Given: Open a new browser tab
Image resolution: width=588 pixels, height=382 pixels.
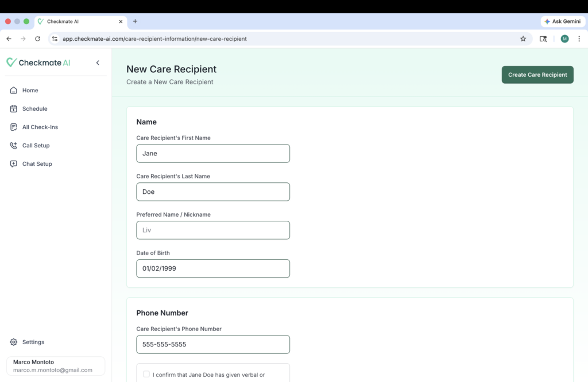Looking at the screenshot, I should 136,21.
